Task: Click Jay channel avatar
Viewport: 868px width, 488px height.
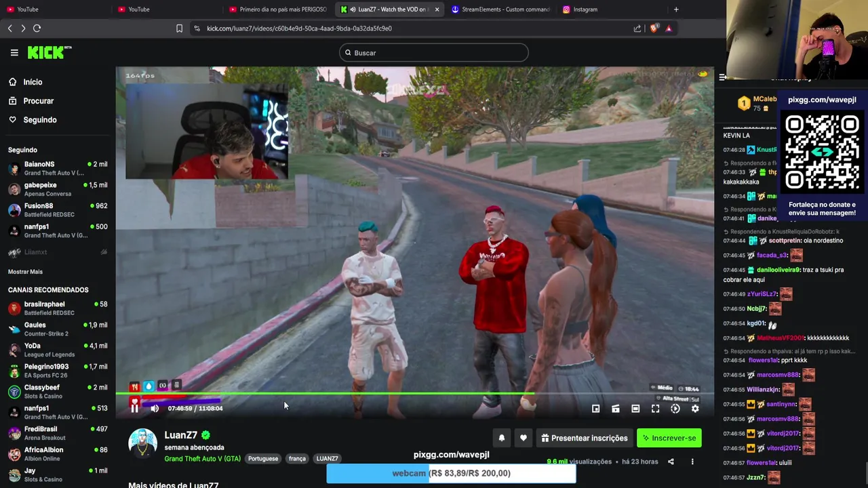Action: [14, 474]
